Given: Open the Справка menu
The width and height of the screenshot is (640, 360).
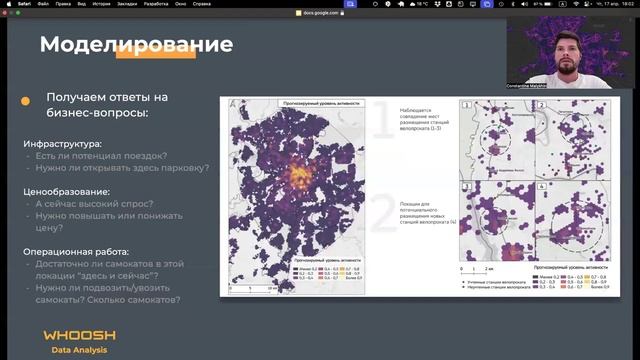Looking at the screenshot, I should [202, 4].
